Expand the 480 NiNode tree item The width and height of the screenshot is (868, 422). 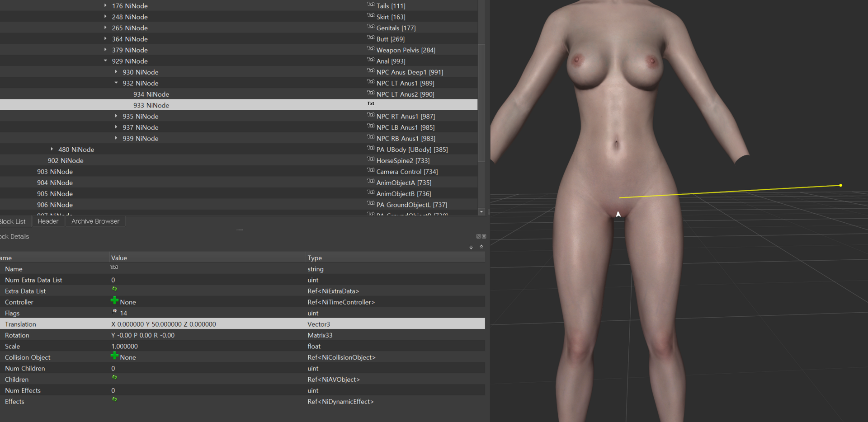click(x=52, y=149)
